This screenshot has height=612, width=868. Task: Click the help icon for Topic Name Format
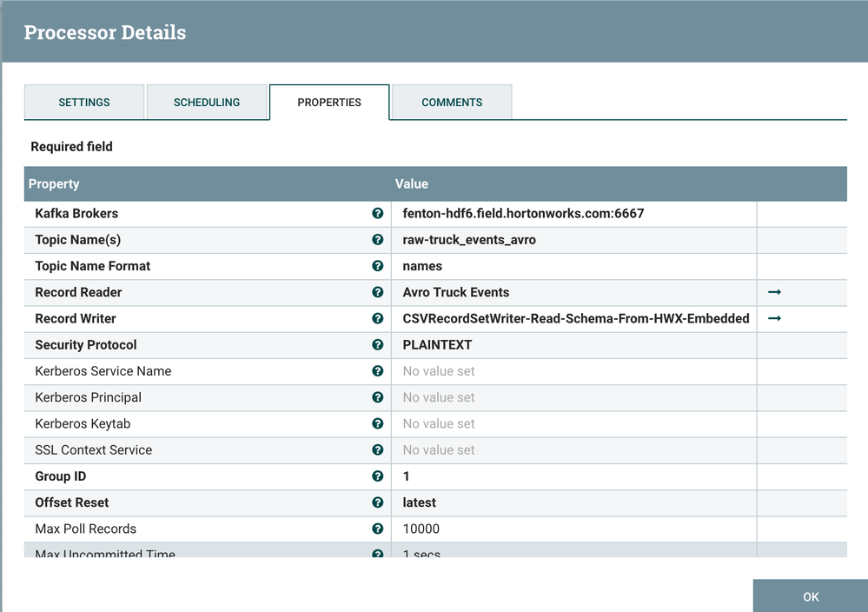coord(378,266)
